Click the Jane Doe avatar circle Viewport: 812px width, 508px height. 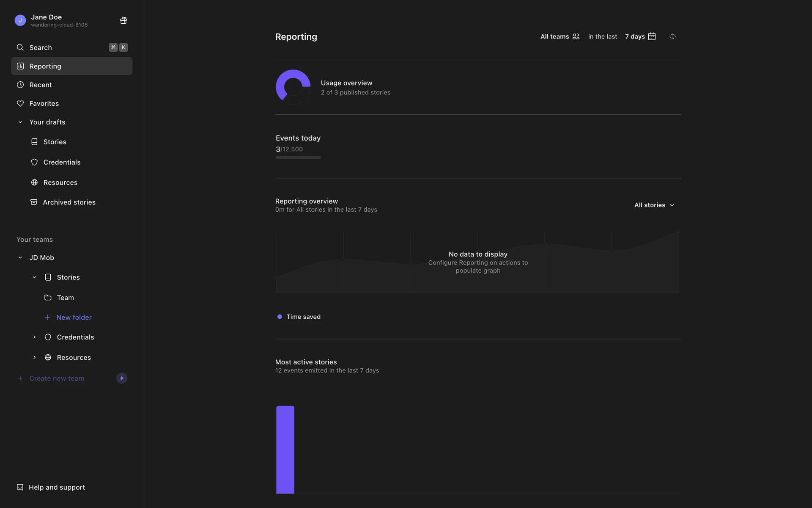(20, 20)
